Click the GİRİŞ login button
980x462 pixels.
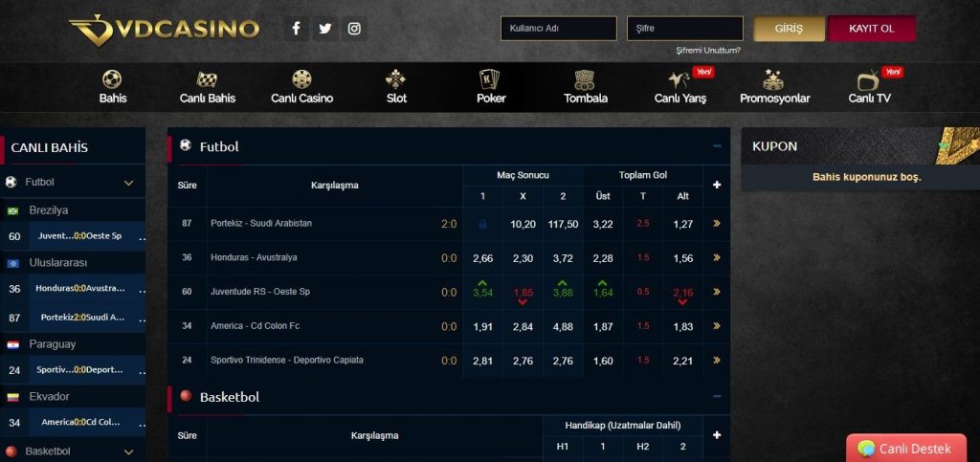point(789,29)
